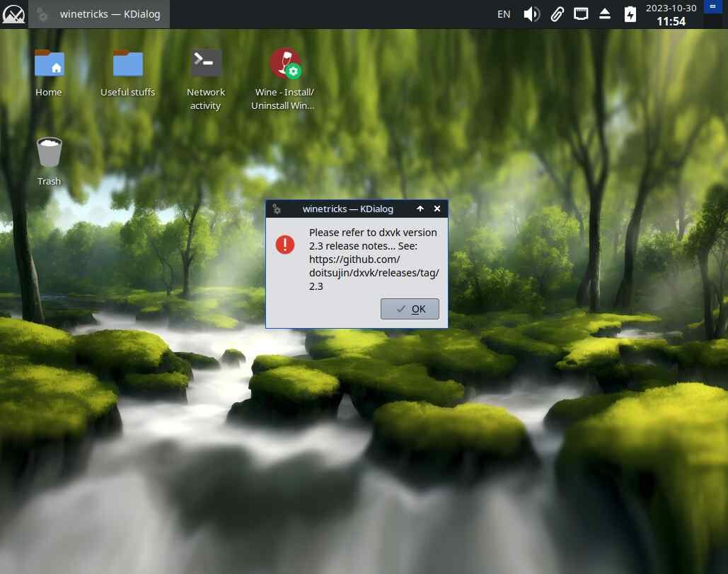Select the Useful stuffs folder
Viewport: 728px width, 574px height.
pos(127,73)
